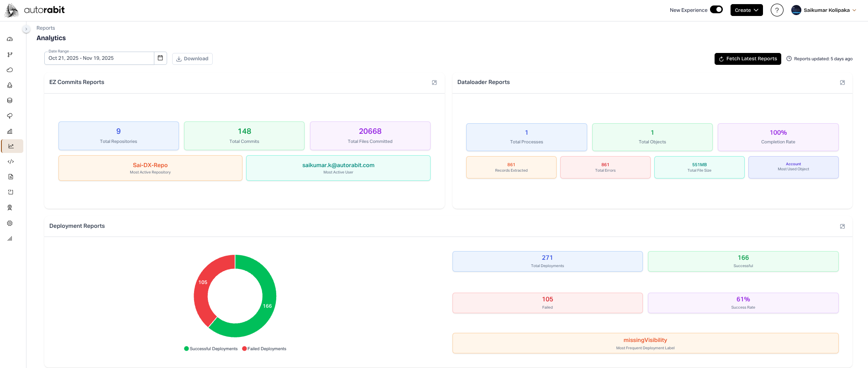Toggle Successful Deployments legend item
Viewport: 868px width, 368px height.
[210, 349]
